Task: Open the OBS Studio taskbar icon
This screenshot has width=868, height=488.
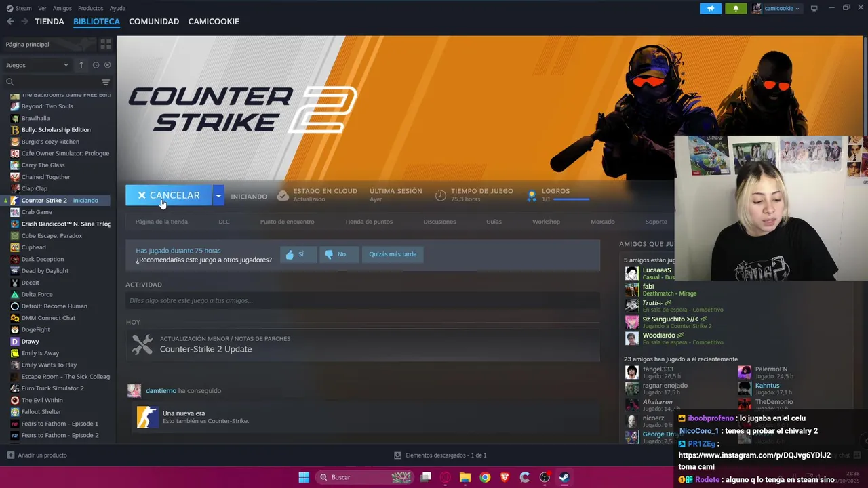Action: coord(545,477)
